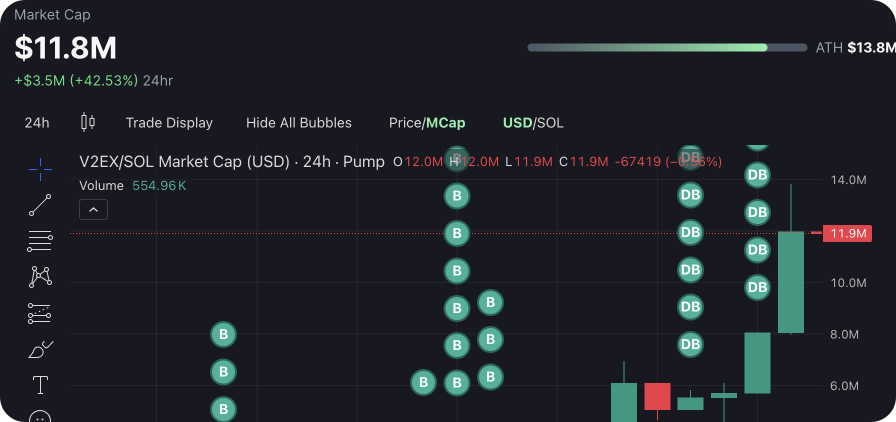
Task: Select the trend line drawing tool
Action: point(40,206)
